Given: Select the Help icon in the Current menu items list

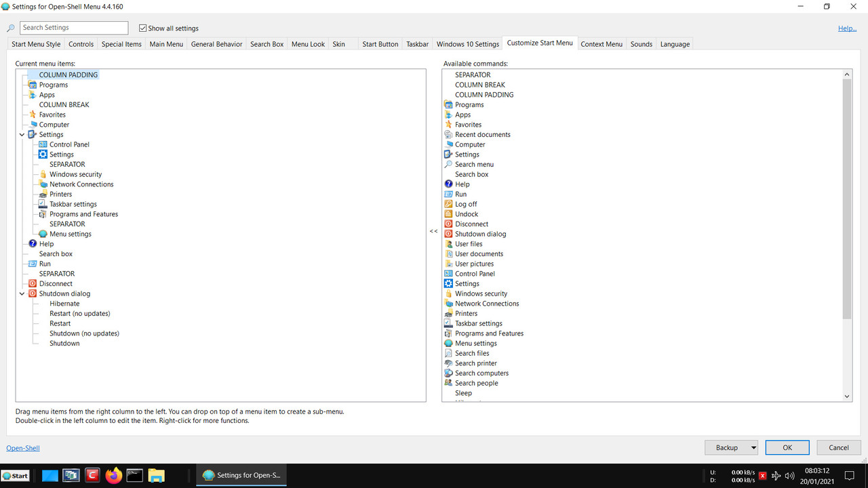Looking at the screenshot, I should click(x=33, y=244).
